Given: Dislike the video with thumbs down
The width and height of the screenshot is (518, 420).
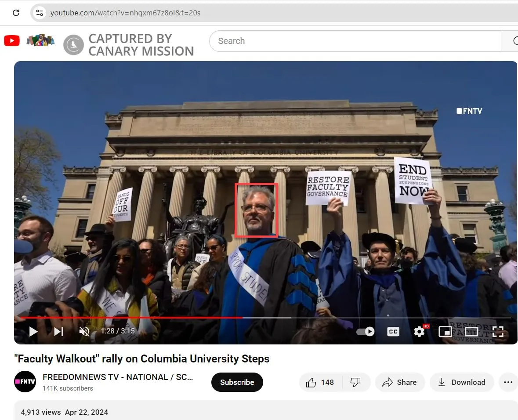Looking at the screenshot, I should pyautogui.click(x=355, y=382).
